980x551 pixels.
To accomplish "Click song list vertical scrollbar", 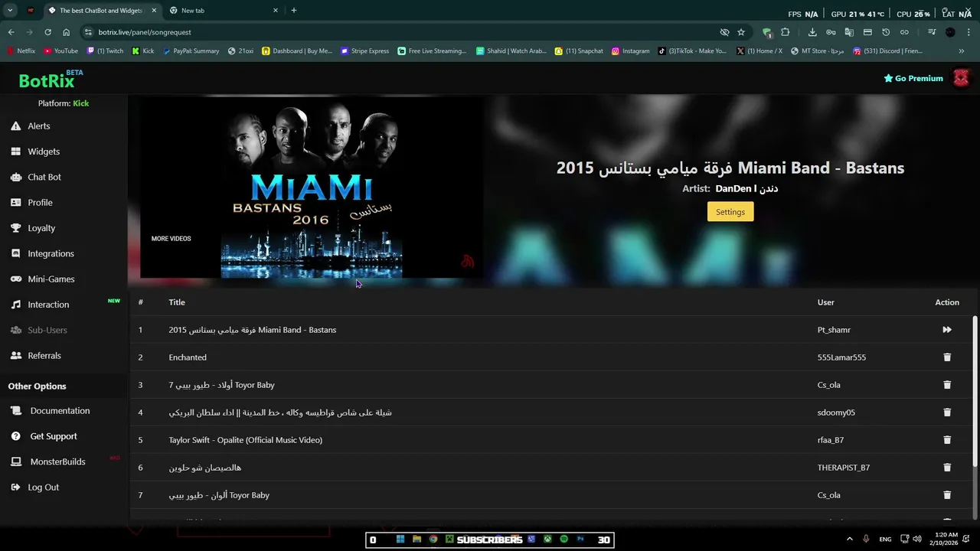I will pyautogui.click(x=975, y=392).
